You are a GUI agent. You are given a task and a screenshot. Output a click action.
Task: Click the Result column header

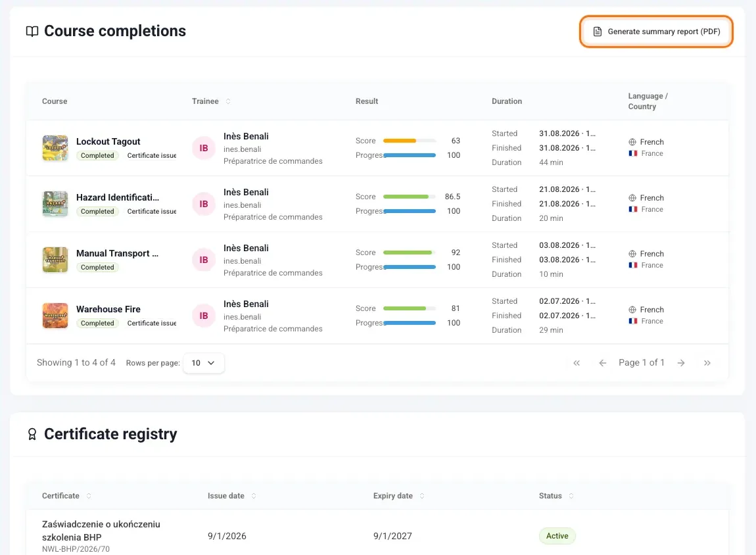[x=367, y=101]
